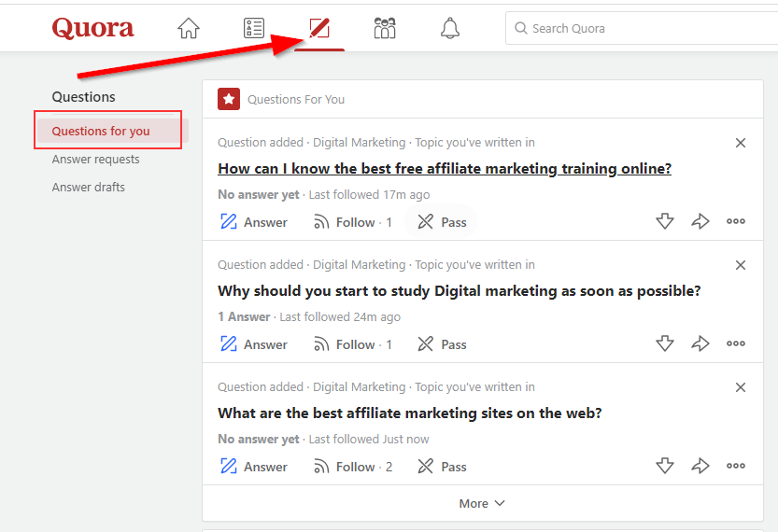Pass on the study Digital marketing question
Screen dimensions: 778x532
coord(442,344)
